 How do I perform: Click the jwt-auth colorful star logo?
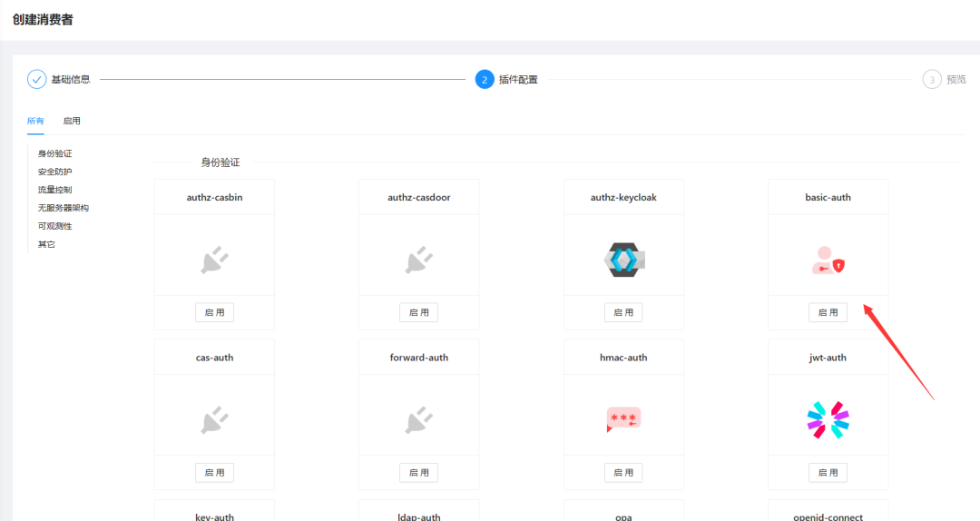tap(828, 419)
